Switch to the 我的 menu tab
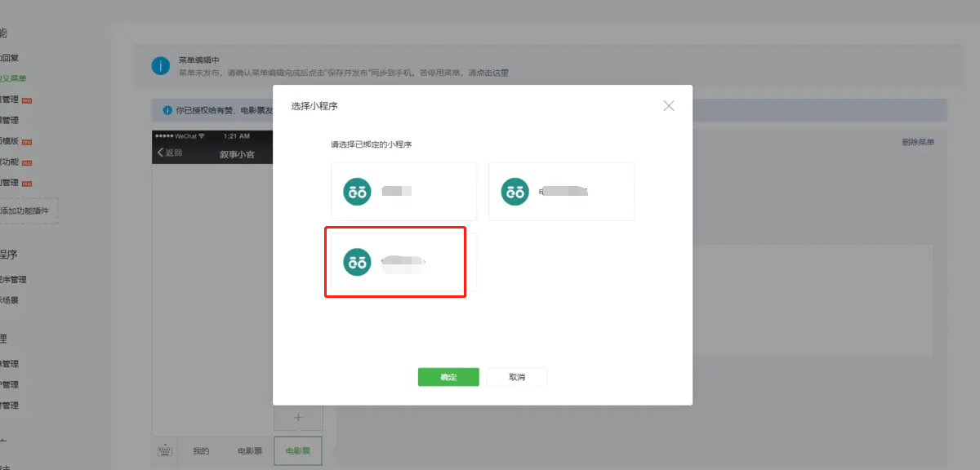The height and width of the screenshot is (470, 980). click(201, 450)
